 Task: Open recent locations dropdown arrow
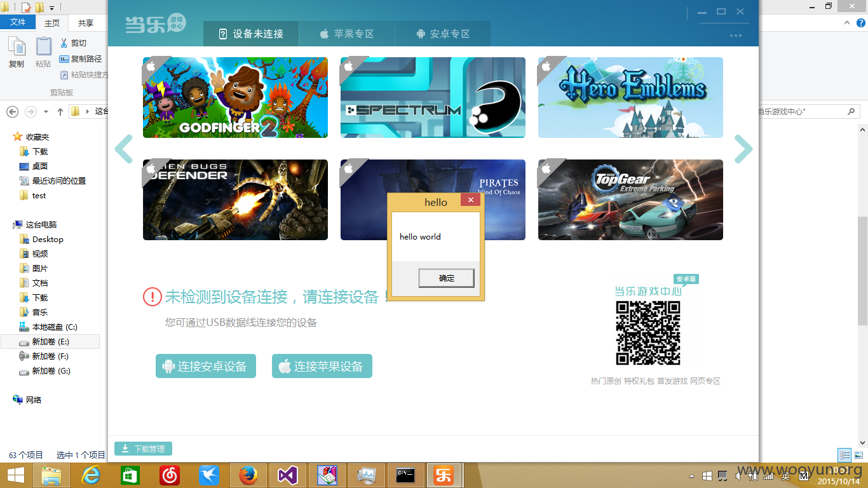pyautogui.click(x=46, y=112)
